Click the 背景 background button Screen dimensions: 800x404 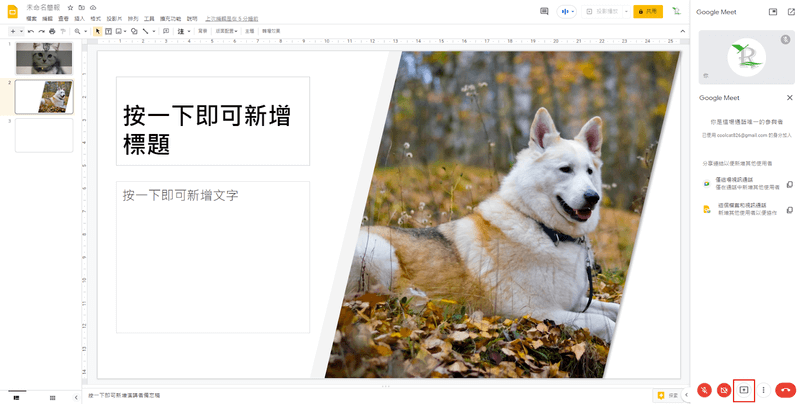point(203,31)
